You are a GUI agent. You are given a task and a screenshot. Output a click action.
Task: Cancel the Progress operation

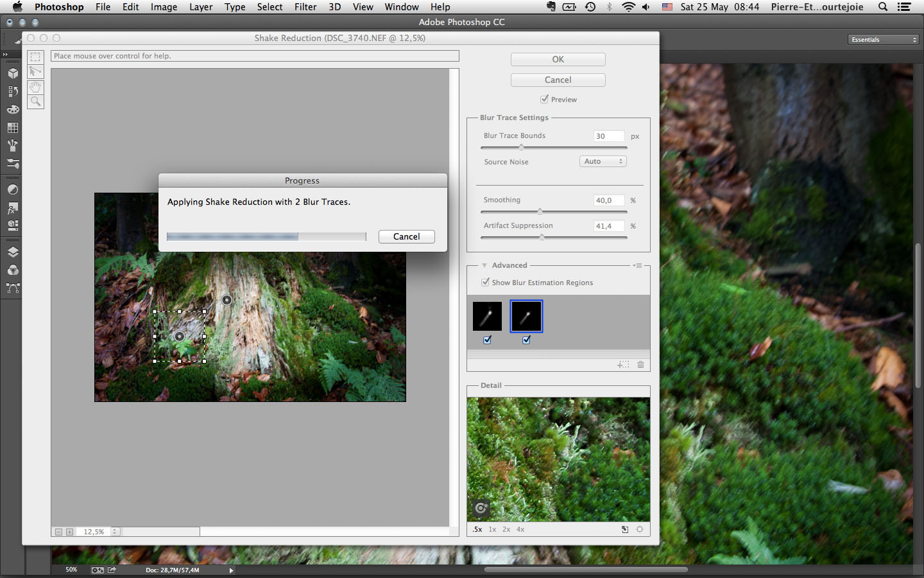tap(407, 236)
